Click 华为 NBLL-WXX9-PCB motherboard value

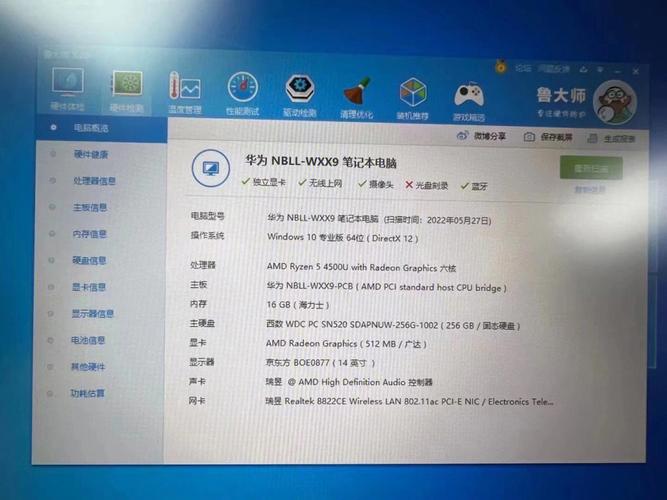click(386, 287)
